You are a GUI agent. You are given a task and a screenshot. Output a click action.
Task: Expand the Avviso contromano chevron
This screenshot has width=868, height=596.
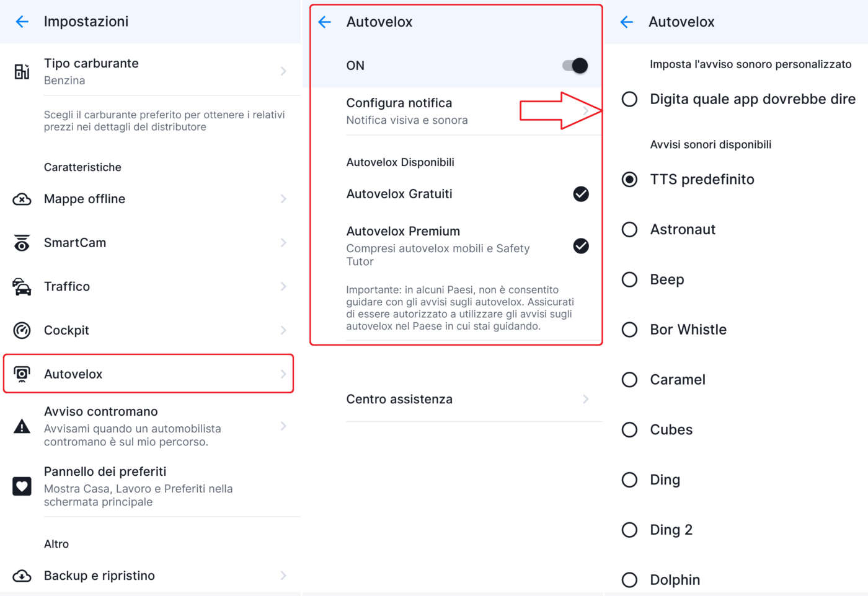tap(283, 426)
